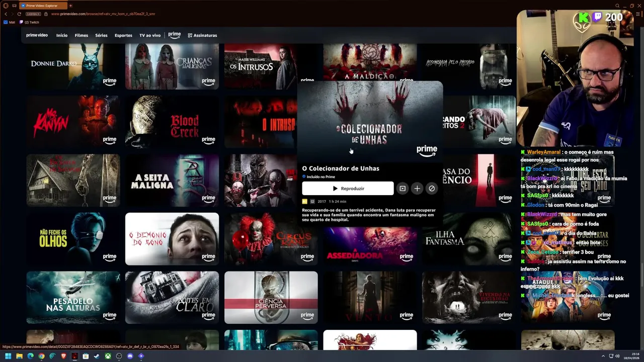The width and height of the screenshot is (644, 362).
Task: Open the Mail bookmark
Action: (10, 22)
